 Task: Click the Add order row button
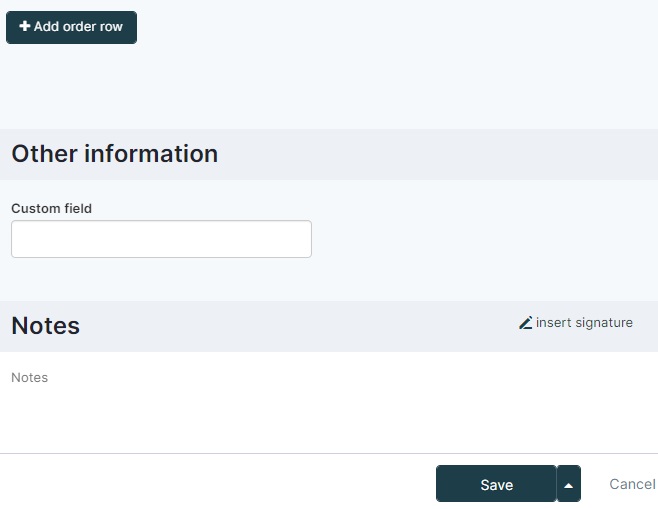pos(71,27)
